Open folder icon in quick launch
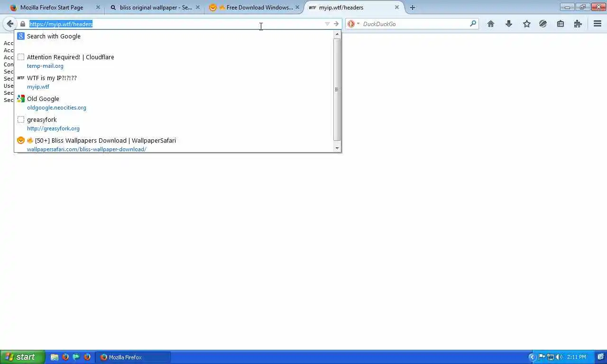Image resolution: width=607 pixels, height=364 pixels. click(x=55, y=357)
